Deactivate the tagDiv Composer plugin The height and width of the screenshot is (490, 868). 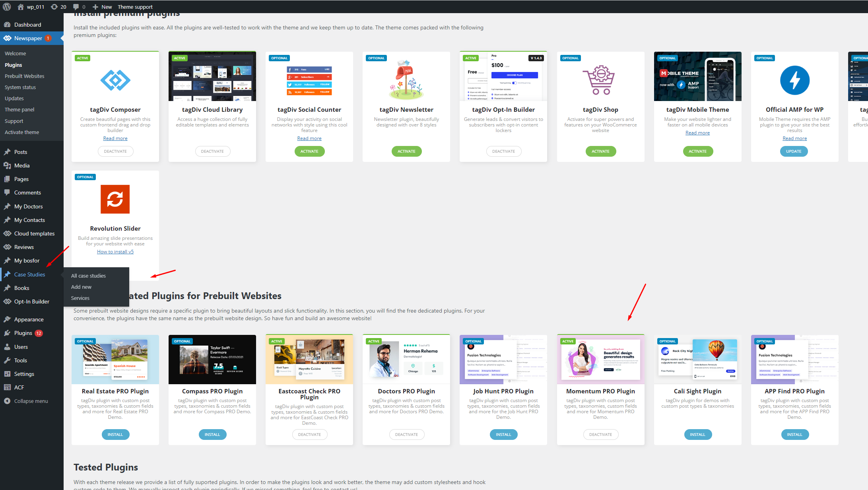(x=115, y=151)
